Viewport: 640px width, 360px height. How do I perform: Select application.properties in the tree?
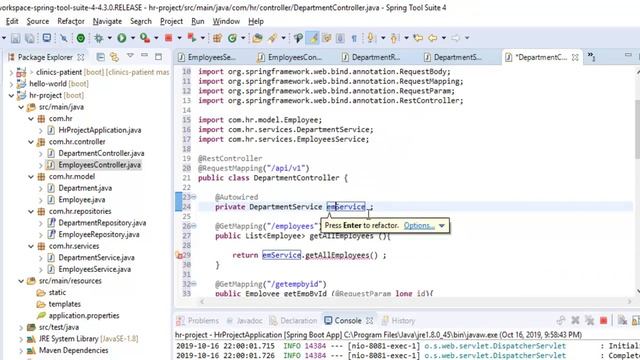tap(84, 316)
